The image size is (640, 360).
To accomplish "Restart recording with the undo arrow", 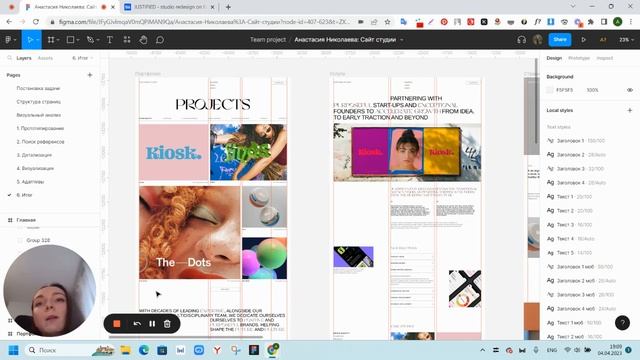I will [137, 324].
